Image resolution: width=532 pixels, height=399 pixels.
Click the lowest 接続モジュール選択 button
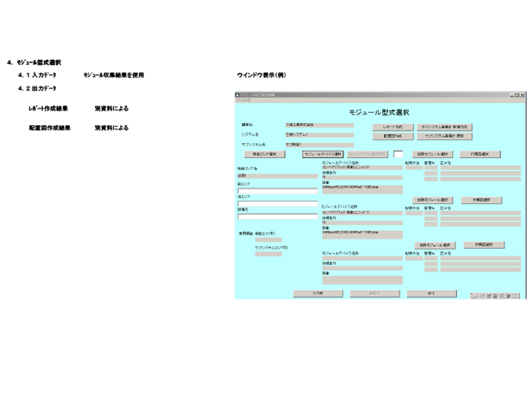click(x=436, y=245)
